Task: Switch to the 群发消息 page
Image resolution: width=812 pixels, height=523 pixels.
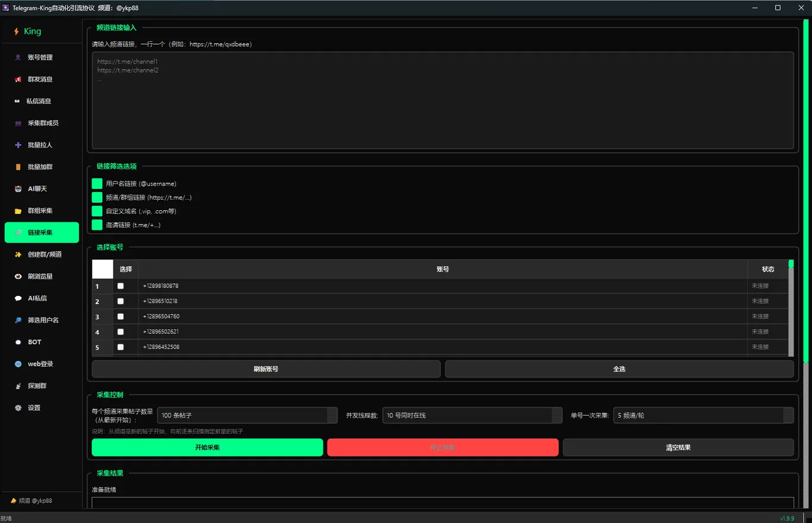Action: tap(42, 80)
